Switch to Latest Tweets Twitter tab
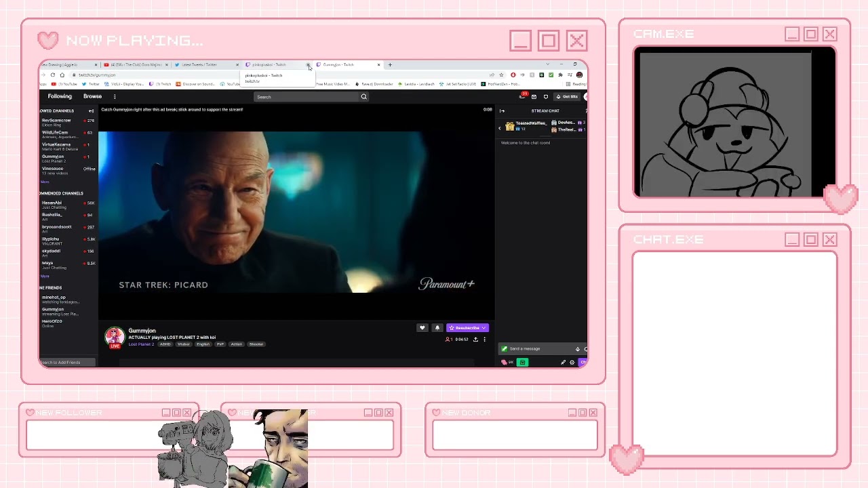Screen dimensions: 868x488 click(x=207, y=64)
